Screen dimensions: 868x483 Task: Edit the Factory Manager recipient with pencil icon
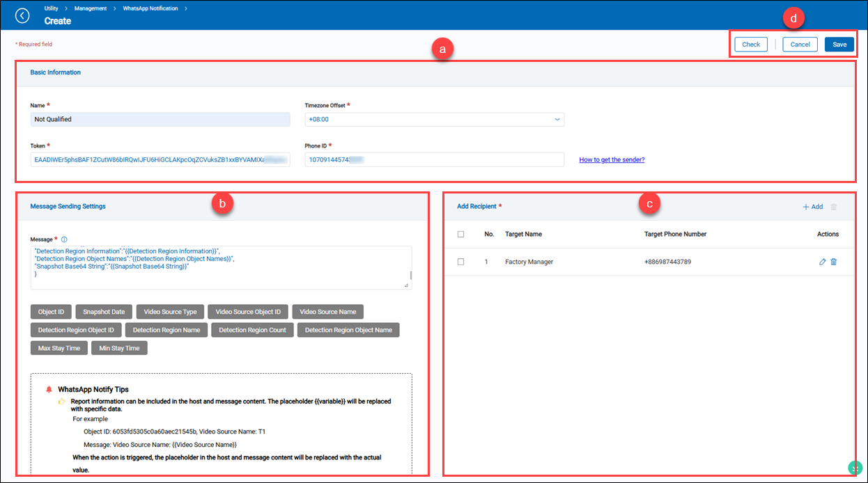point(823,262)
